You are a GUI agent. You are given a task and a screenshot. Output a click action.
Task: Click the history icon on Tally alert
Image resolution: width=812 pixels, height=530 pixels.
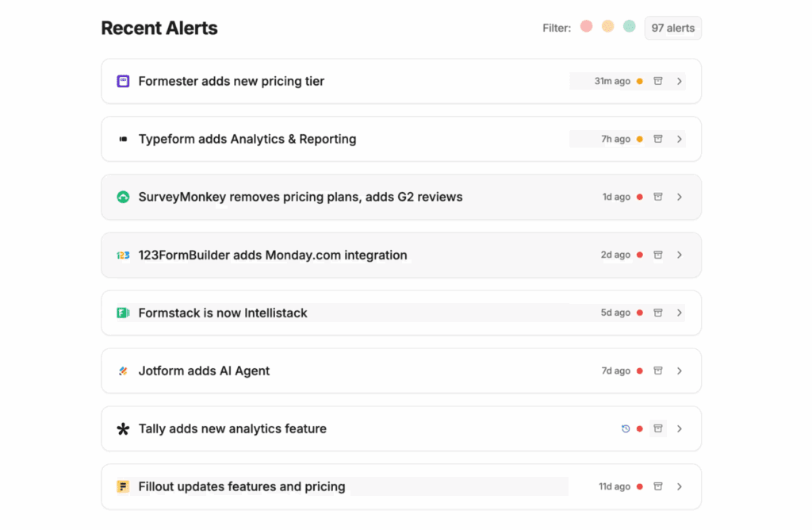tap(626, 428)
